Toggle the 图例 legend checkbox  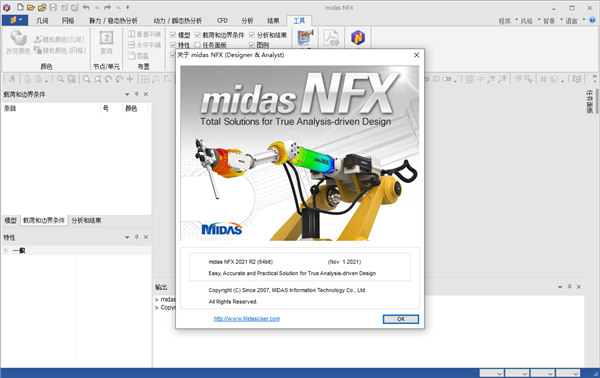(x=252, y=45)
